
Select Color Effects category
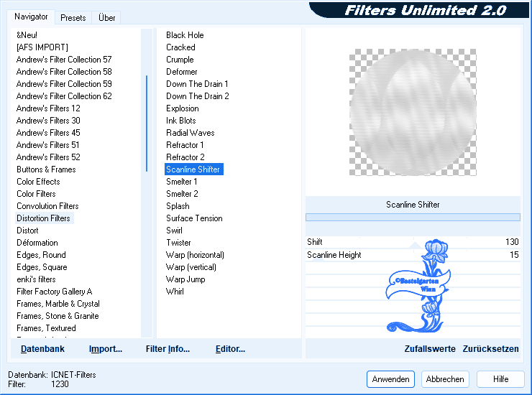(38, 182)
